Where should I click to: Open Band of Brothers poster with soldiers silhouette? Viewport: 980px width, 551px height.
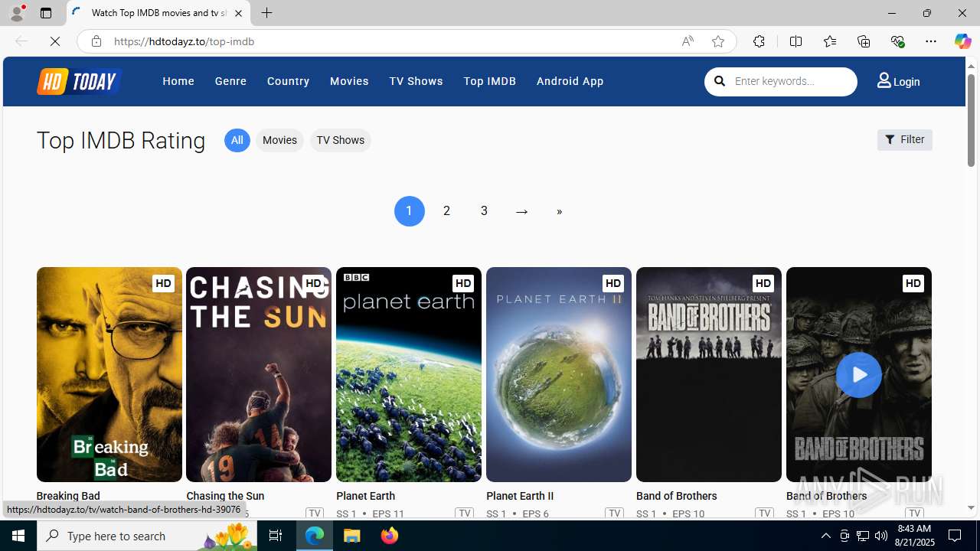coord(709,374)
